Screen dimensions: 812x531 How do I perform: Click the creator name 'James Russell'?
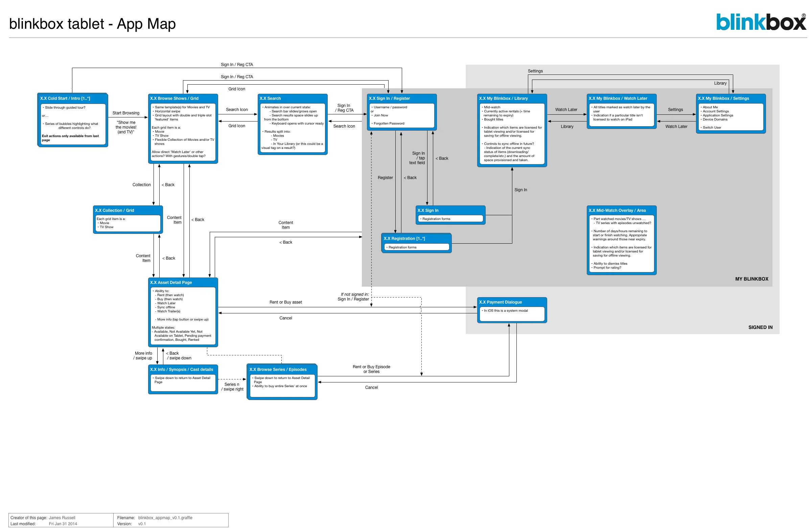(x=62, y=518)
